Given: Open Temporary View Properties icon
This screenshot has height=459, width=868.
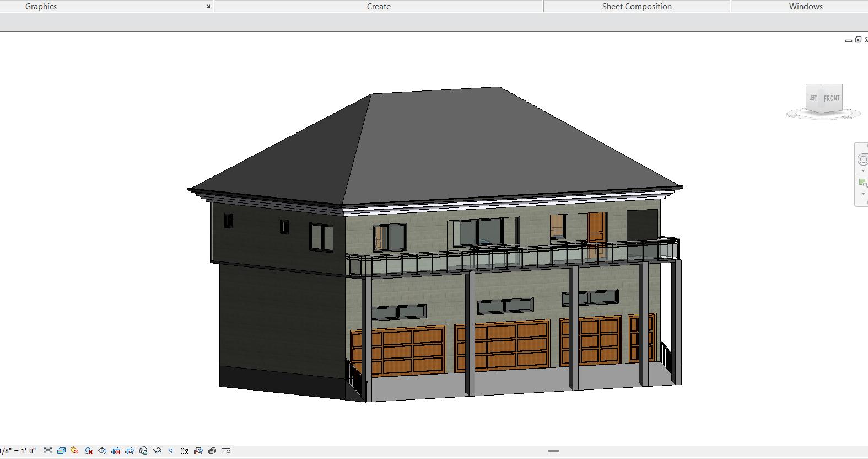Looking at the screenshot, I should tap(185, 451).
